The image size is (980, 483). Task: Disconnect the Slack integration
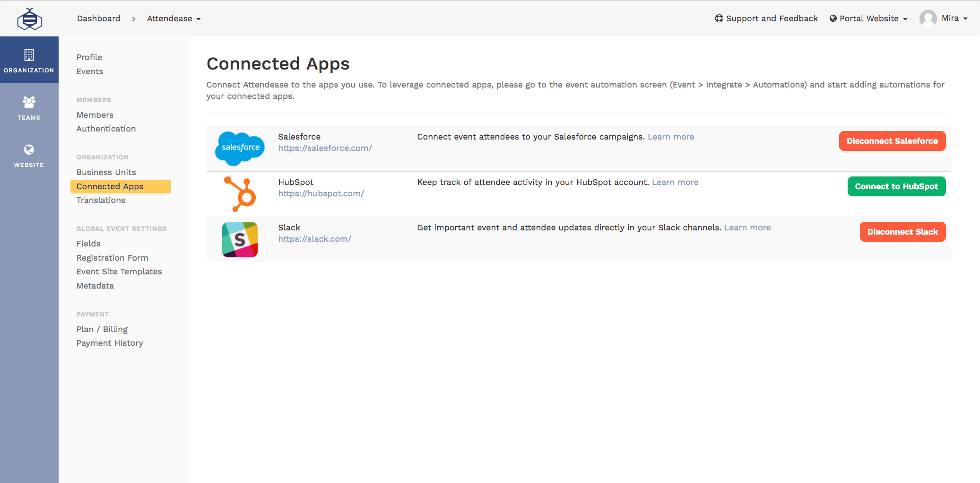902,232
